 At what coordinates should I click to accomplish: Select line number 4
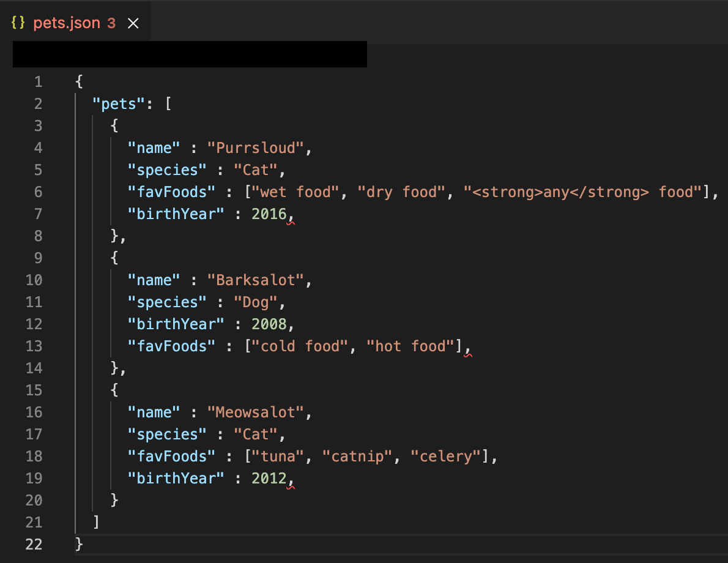click(x=38, y=147)
